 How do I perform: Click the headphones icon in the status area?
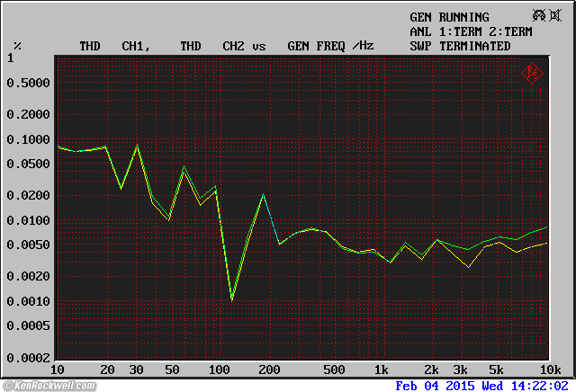[x=539, y=16]
